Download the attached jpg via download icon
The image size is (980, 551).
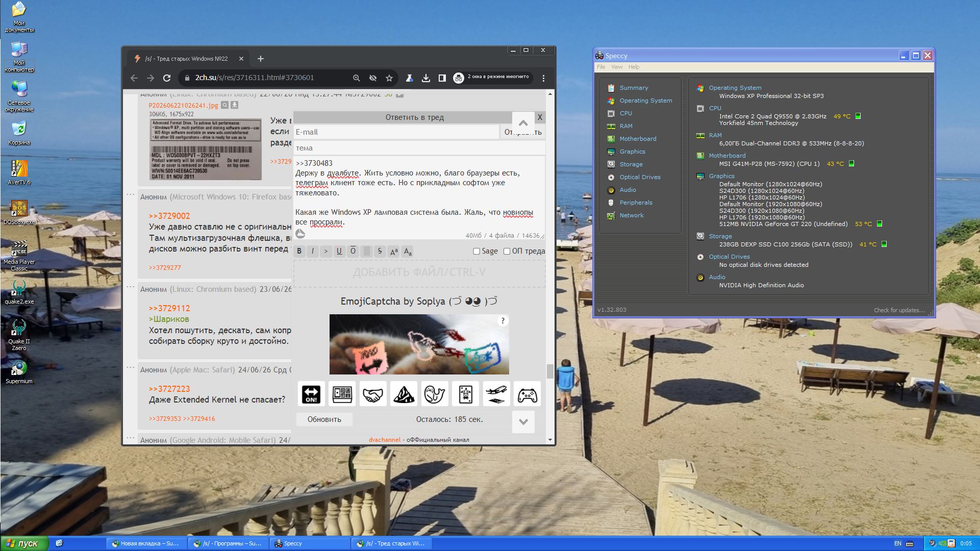[x=235, y=105]
